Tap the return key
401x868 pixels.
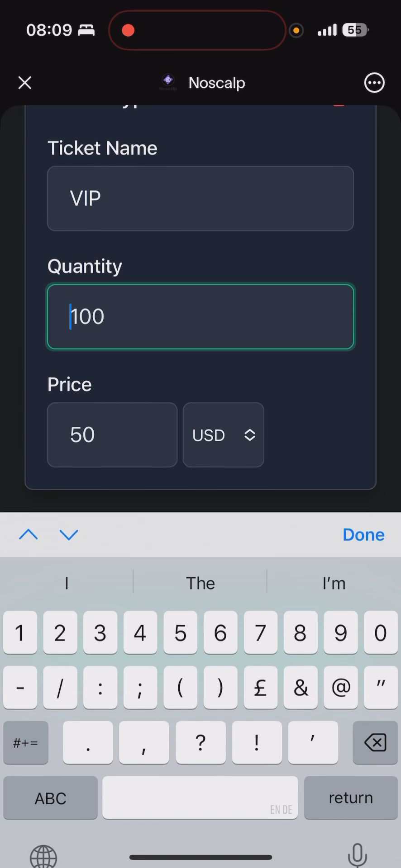coord(351,798)
